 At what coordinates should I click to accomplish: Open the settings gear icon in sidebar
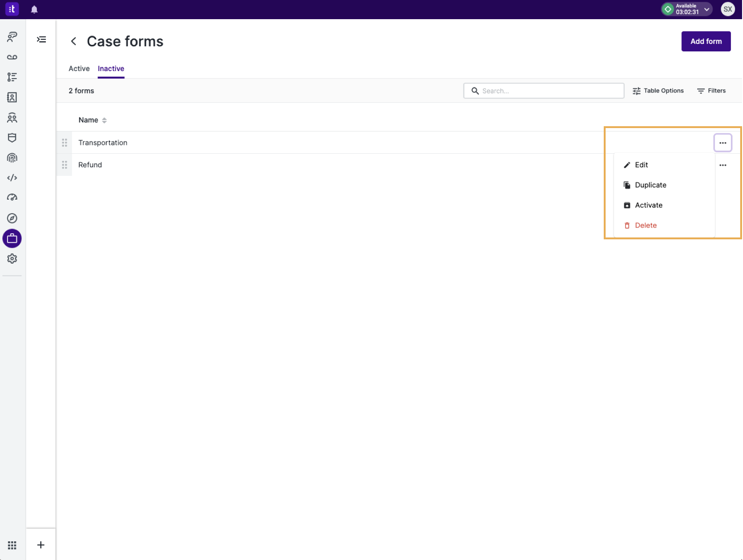point(12,258)
